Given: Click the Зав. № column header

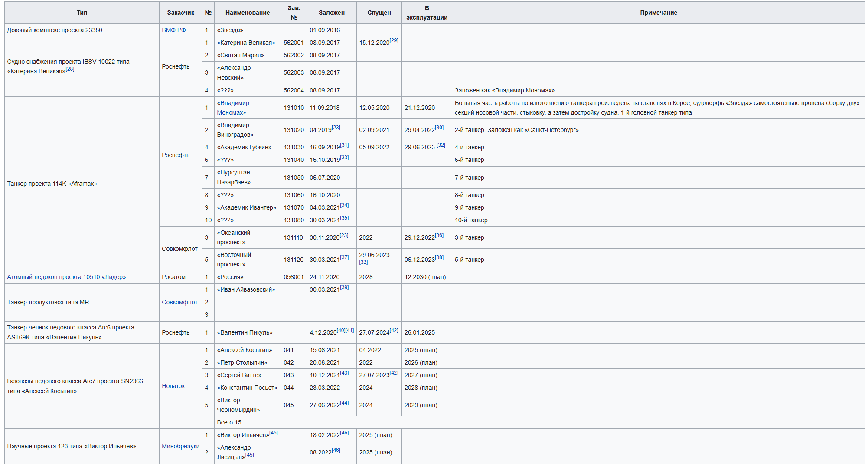Looking at the screenshot, I should click(294, 13).
